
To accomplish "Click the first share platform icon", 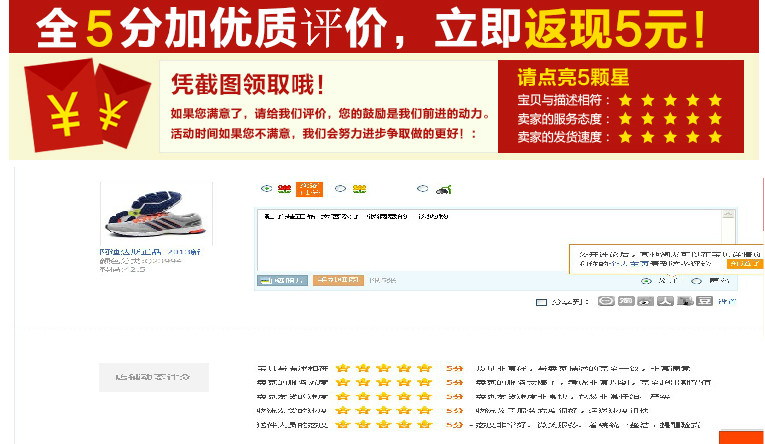I will (606, 301).
